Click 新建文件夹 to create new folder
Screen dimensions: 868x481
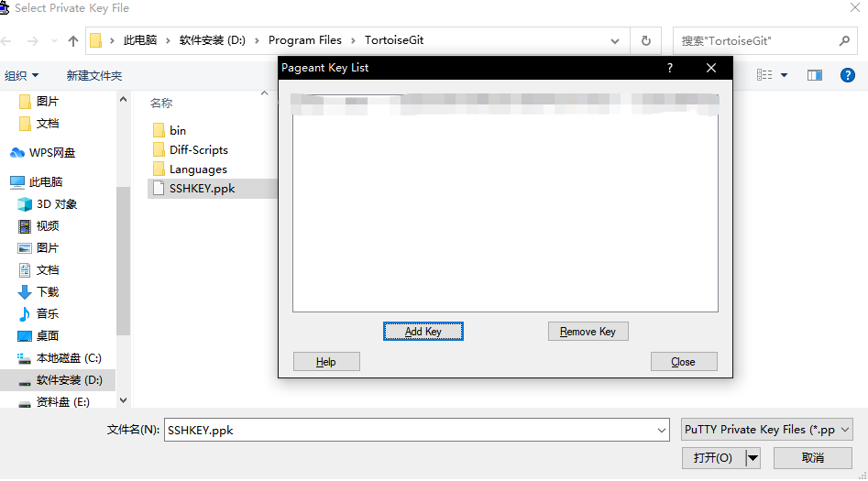pos(94,75)
